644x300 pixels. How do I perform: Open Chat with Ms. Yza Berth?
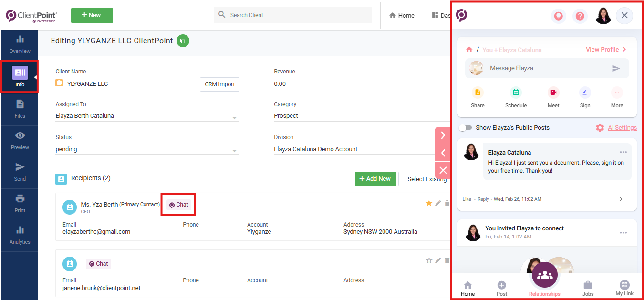pyautogui.click(x=178, y=205)
